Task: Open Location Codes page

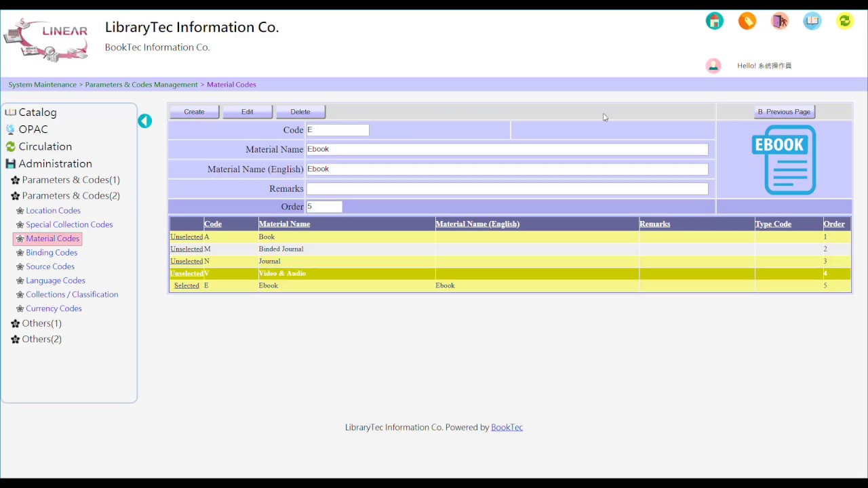Action: click(x=53, y=211)
